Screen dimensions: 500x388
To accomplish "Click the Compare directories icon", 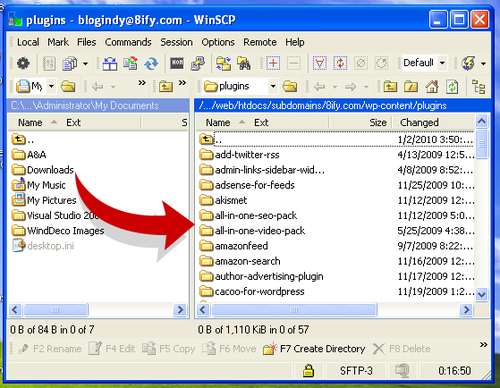I will point(110,63).
